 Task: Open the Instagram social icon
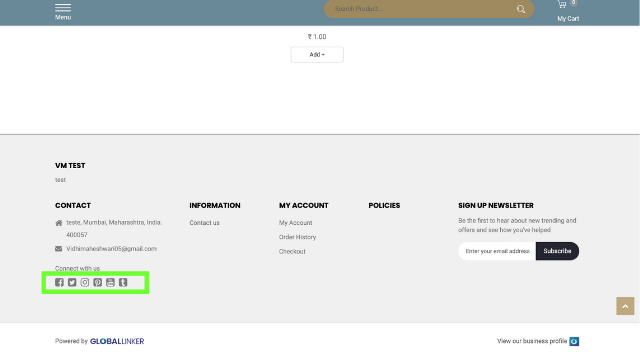(x=85, y=282)
